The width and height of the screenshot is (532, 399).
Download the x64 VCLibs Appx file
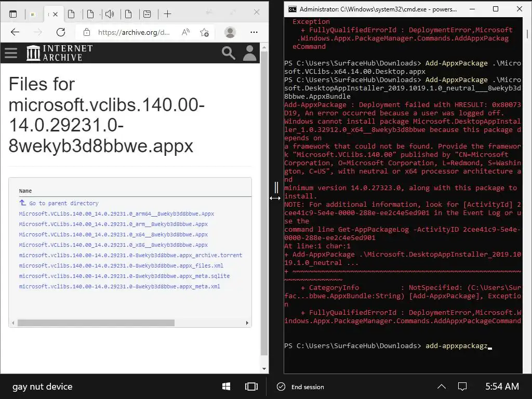113,234
